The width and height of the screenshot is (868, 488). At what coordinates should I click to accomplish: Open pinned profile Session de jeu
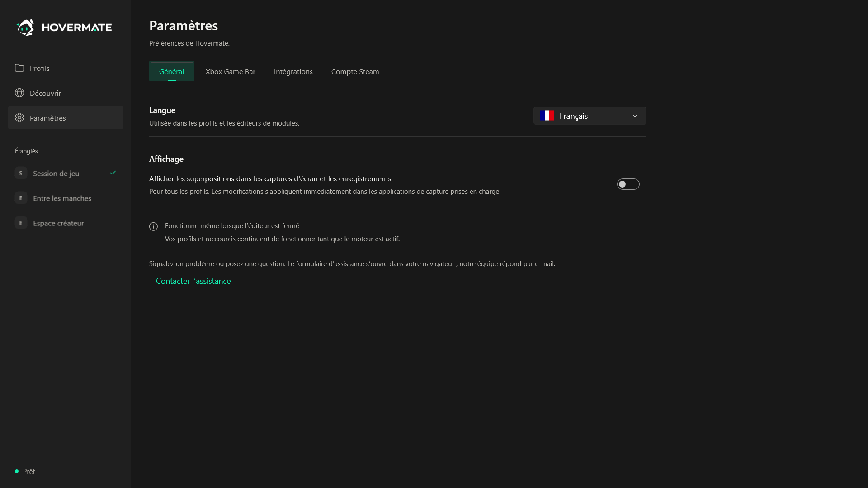[66, 173]
